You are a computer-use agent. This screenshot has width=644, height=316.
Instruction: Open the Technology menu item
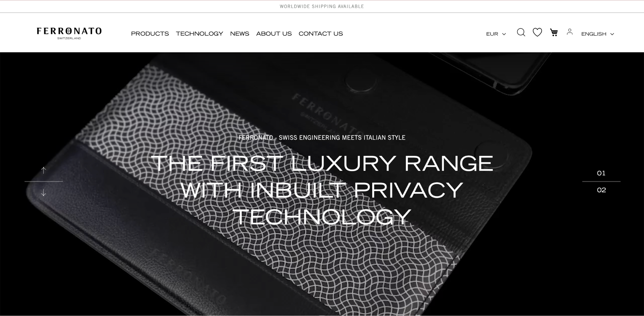199,34
